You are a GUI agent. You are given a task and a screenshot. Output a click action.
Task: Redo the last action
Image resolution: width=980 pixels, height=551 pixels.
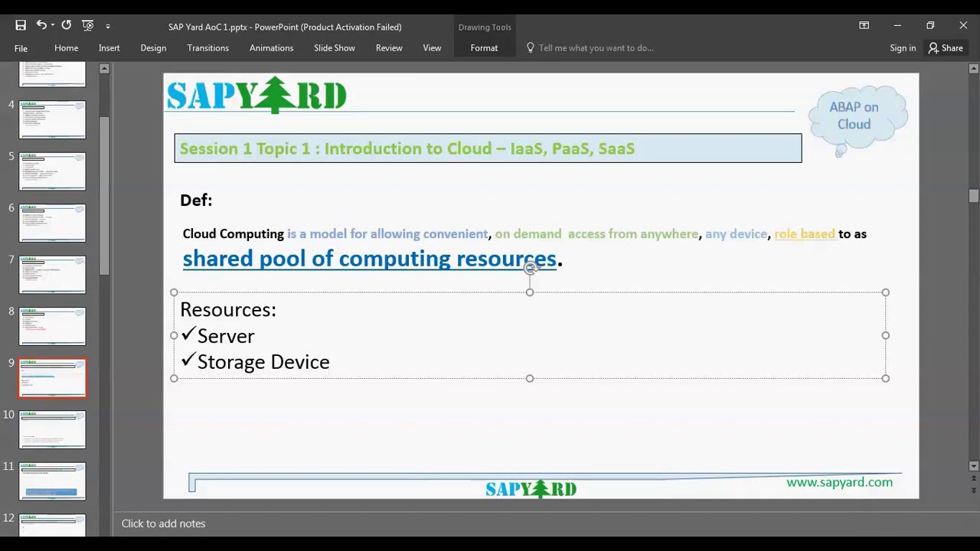(67, 25)
